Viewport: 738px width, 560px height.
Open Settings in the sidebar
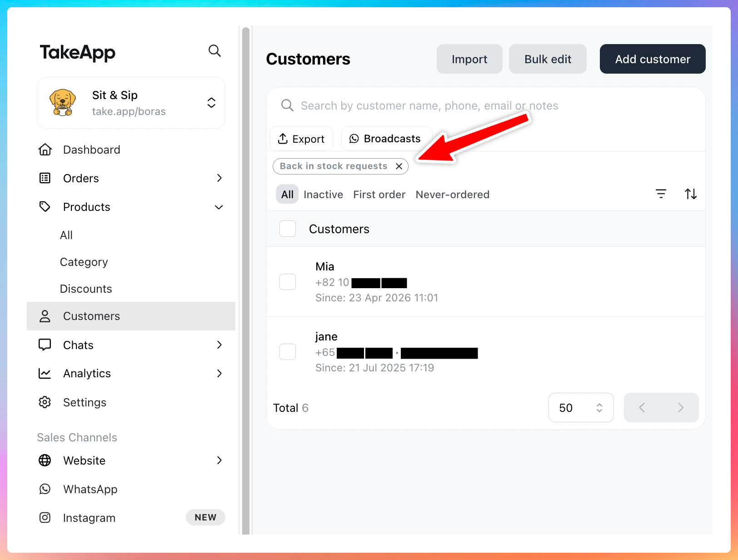click(85, 402)
